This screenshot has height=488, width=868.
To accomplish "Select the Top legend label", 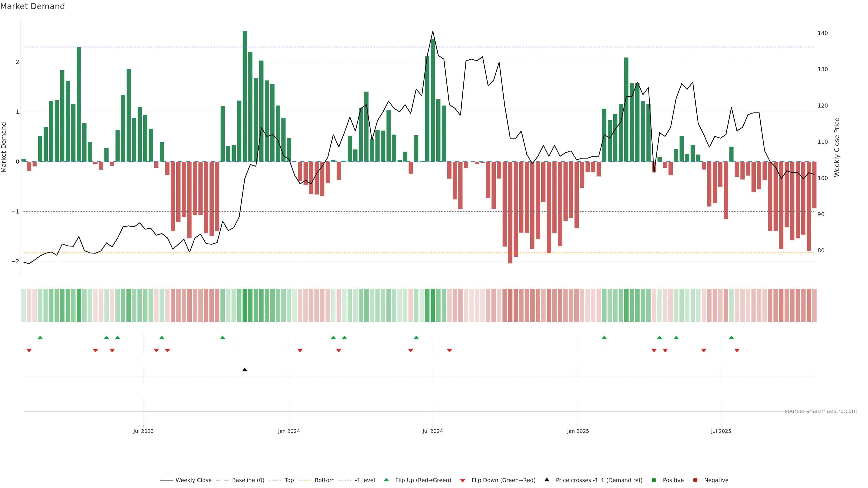I will coord(289,480).
